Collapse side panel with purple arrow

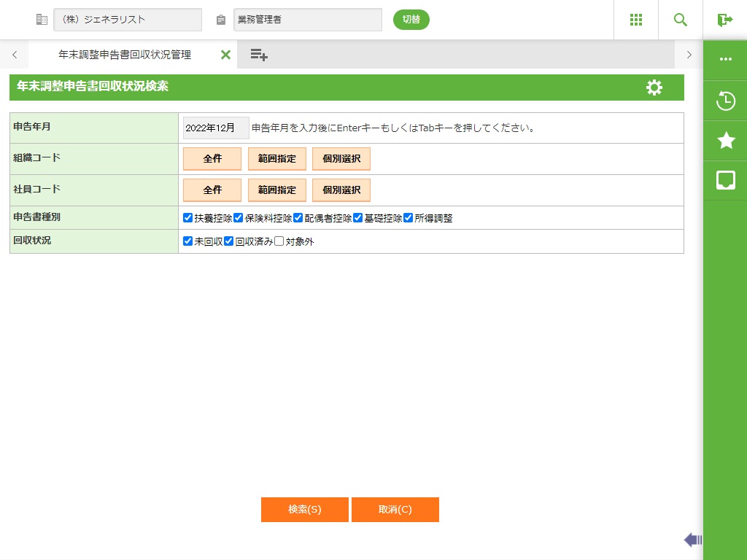(692, 540)
